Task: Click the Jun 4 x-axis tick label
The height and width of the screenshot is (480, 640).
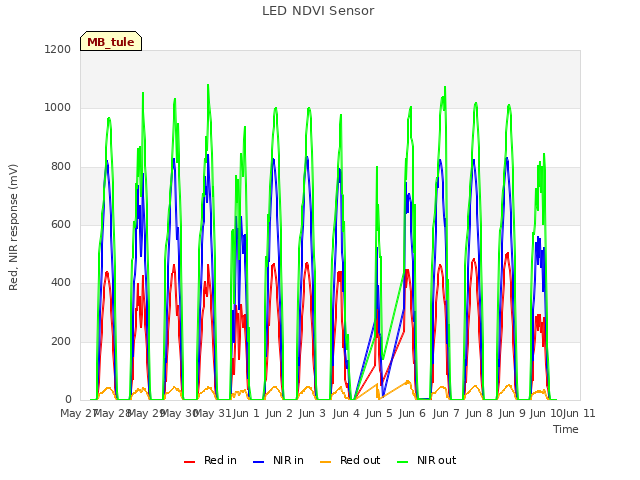Action: coord(346,413)
